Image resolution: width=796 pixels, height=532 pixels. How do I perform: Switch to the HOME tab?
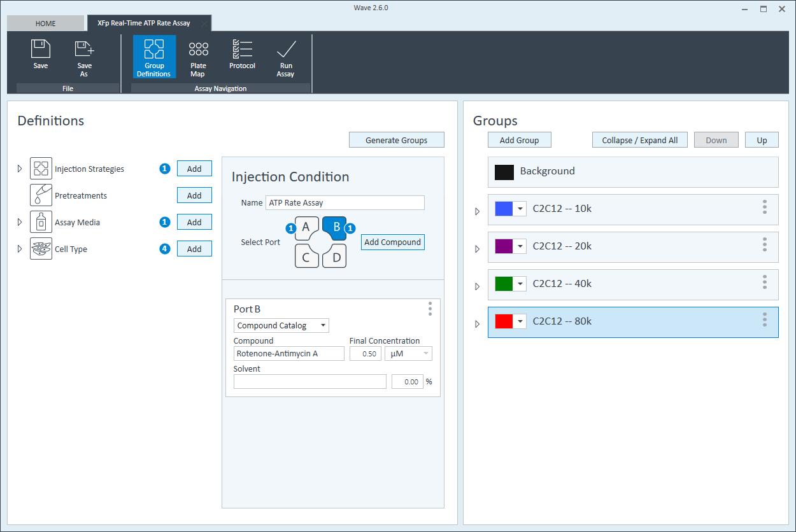45,24
